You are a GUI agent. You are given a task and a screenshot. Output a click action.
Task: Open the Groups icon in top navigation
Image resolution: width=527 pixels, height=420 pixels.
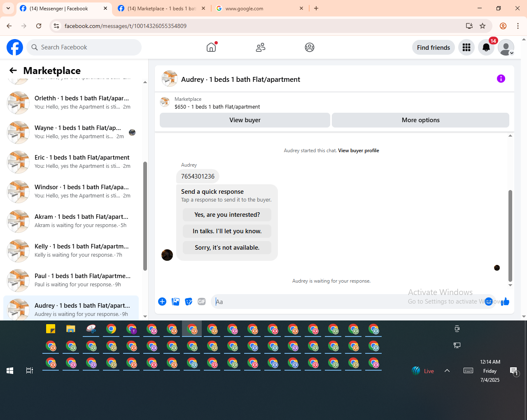pos(310,47)
